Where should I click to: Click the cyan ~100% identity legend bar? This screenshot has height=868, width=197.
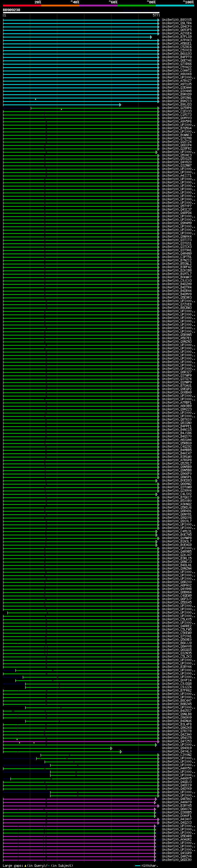(x=175, y=6)
